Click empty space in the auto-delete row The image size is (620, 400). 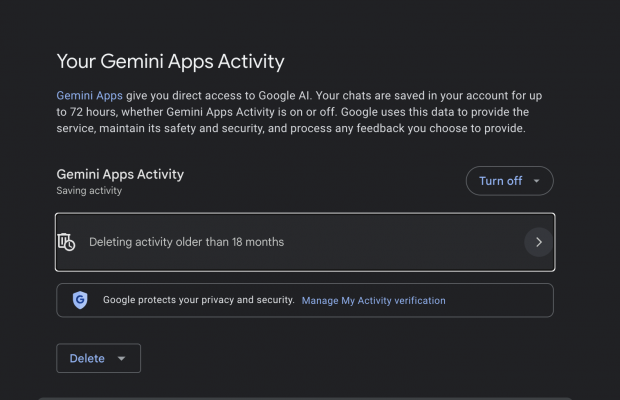tap(400, 242)
